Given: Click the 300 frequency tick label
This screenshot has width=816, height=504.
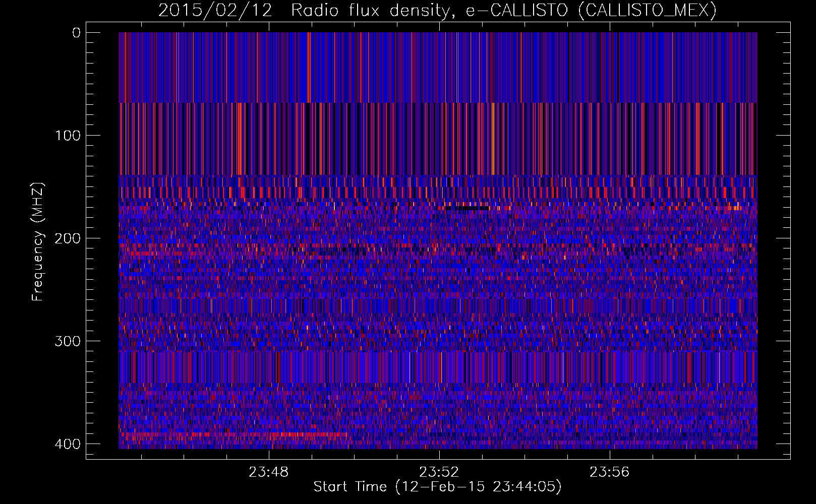Looking at the screenshot, I should point(67,341).
